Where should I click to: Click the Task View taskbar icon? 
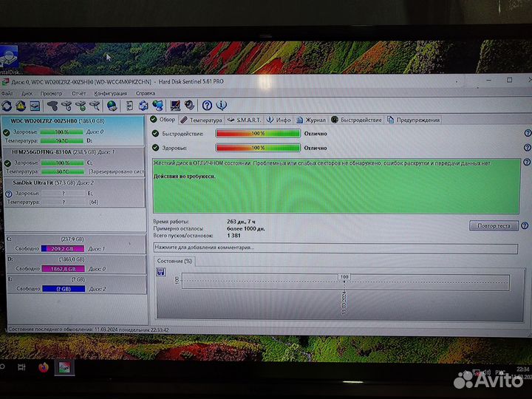[21, 367]
